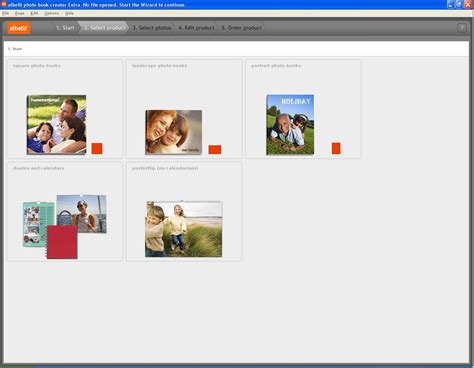Click orange portrait icon in portrait photo books
The height and width of the screenshot is (368, 474).
(x=336, y=148)
